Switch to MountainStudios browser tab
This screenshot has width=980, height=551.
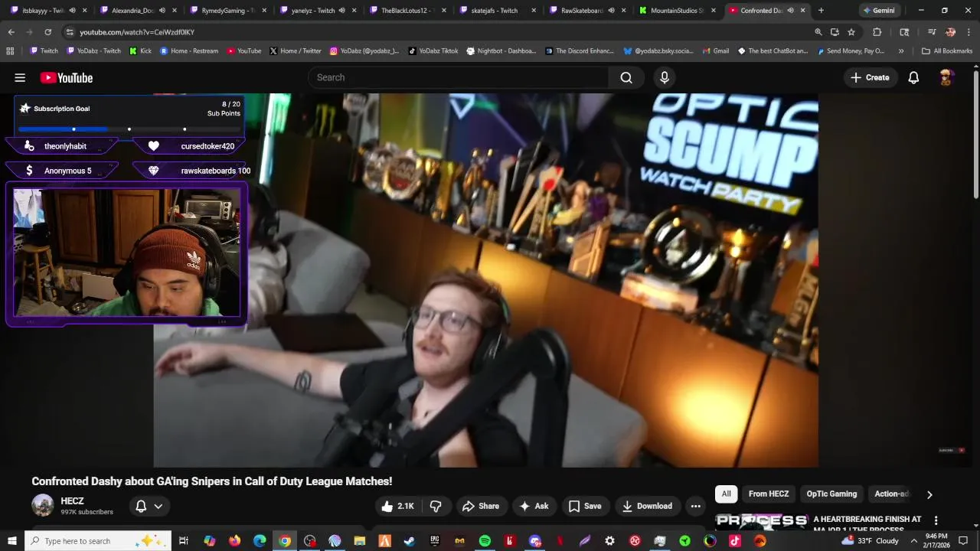[677, 11]
